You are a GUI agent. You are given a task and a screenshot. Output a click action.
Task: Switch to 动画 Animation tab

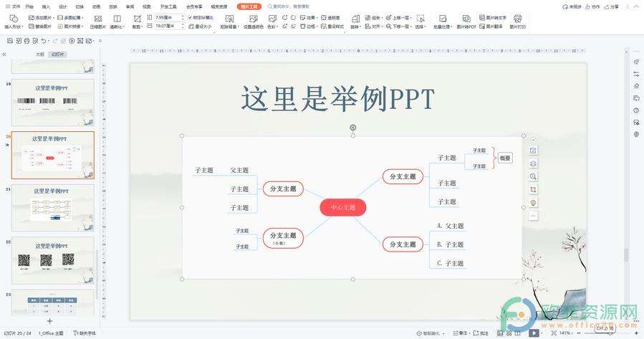[x=96, y=6]
